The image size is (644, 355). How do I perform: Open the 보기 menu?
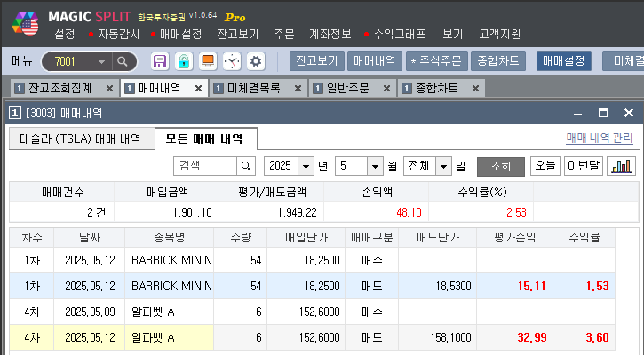click(x=453, y=34)
